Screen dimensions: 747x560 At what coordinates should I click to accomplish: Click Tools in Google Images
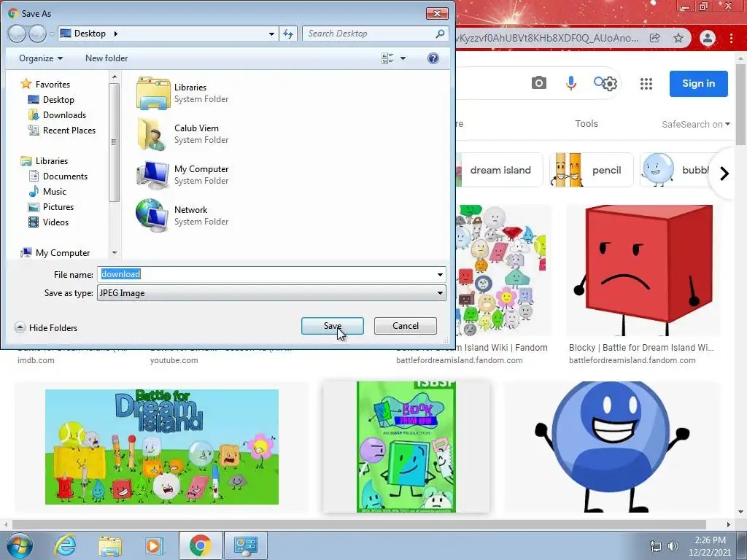point(586,124)
